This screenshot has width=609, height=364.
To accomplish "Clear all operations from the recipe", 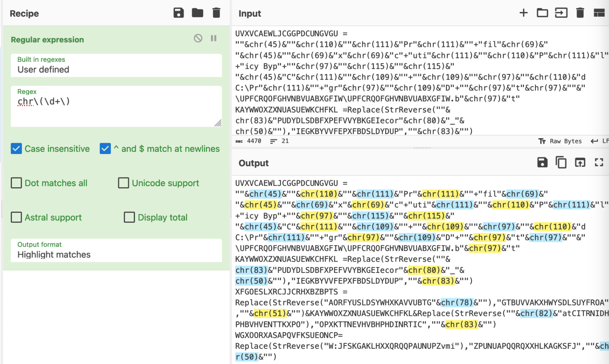I will [x=216, y=13].
